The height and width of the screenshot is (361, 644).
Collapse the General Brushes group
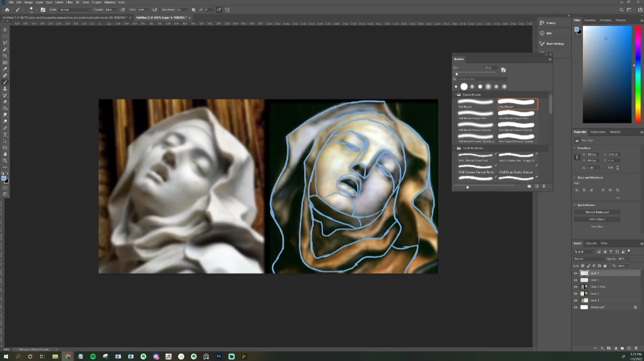[455, 95]
